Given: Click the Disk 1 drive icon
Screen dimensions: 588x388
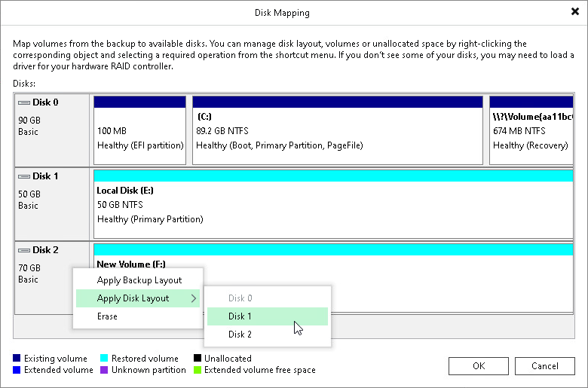Looking at the screenshot, I should (x=24, y=176).
